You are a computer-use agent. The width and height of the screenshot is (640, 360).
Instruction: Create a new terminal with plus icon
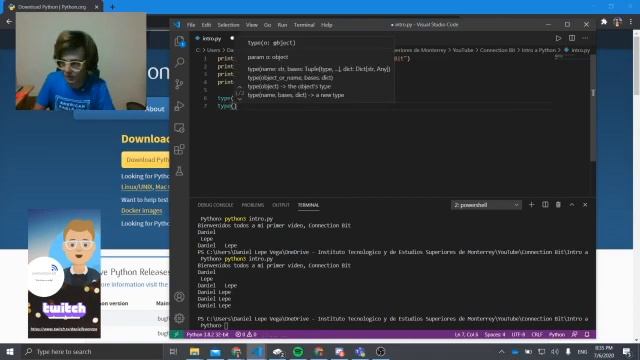pos(531,204)
